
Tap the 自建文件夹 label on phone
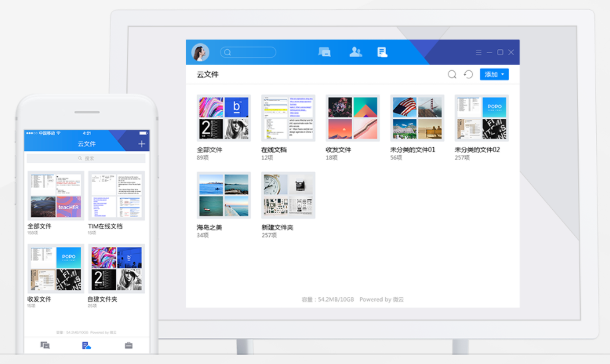[102, 300]
